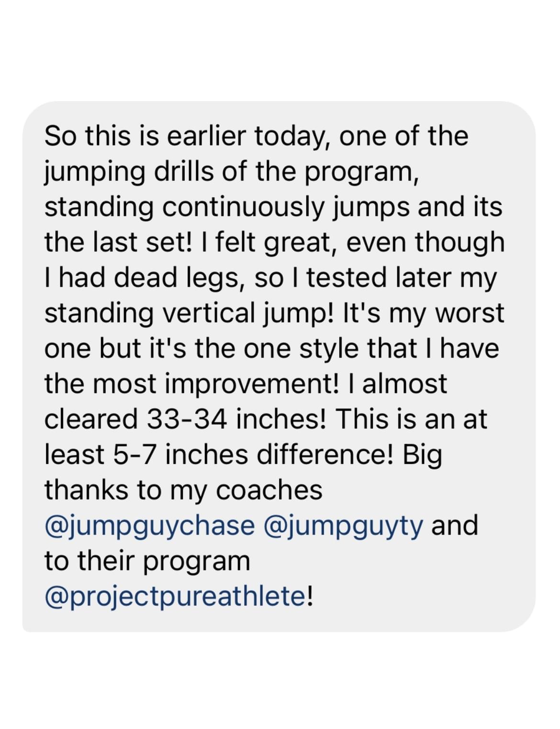Tap the @jumpguyty mention
The image size is (560, 729).
pyautogui.click(x=343, y=526)
